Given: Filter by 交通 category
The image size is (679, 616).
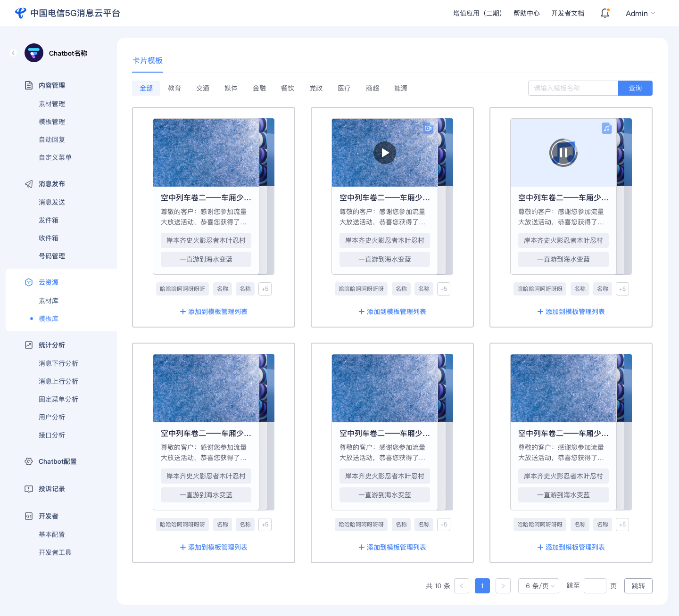Looking at the screenshot, I should pyautogui.click(x=203, y=88).
